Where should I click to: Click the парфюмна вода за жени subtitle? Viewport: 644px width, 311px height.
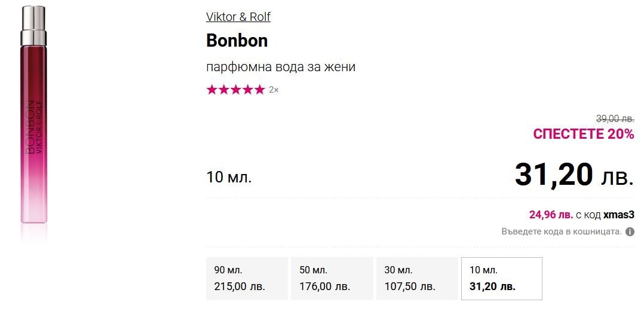click(281, 66)
